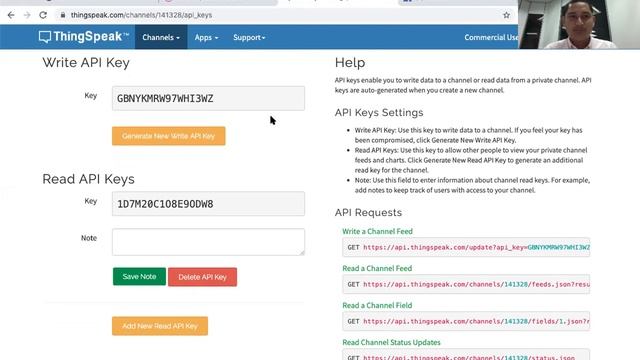Click the thingspeak.com URL in the address bar
Screen dimensions: 640x360
(x=141, y=15)
